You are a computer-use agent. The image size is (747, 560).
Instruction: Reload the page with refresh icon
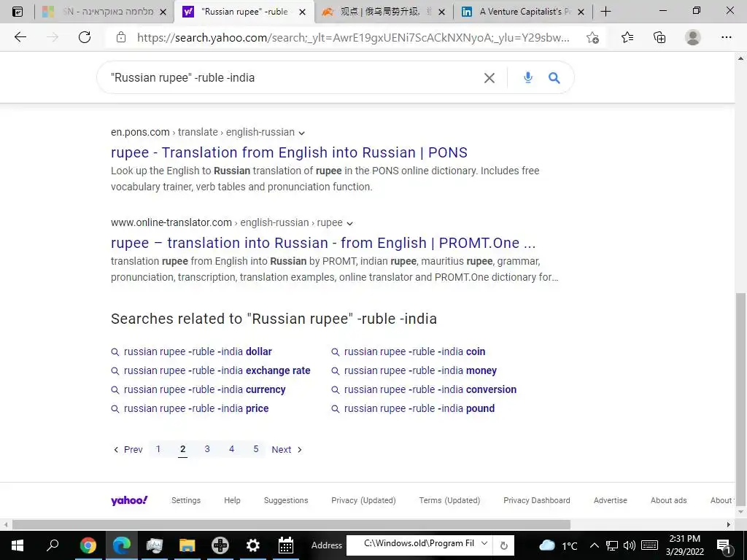(x=85, y=37)
